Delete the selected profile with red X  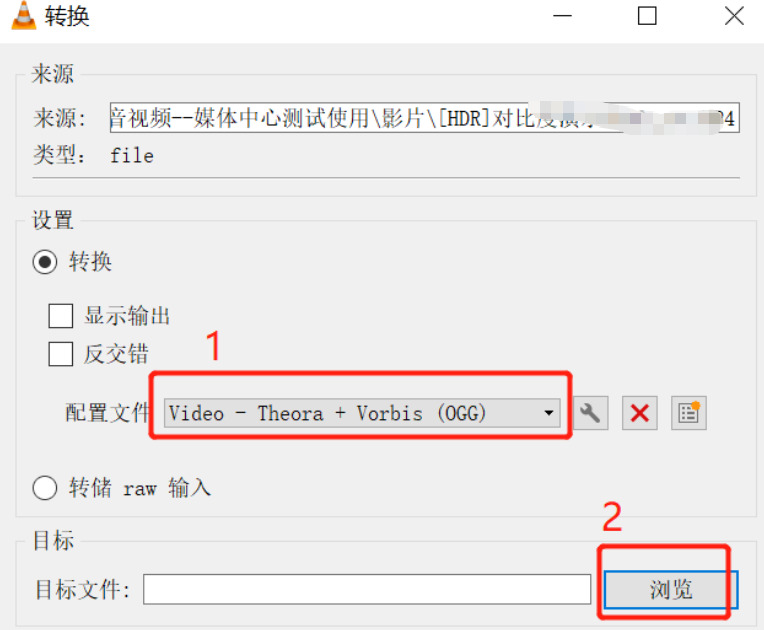click(639, 413)
